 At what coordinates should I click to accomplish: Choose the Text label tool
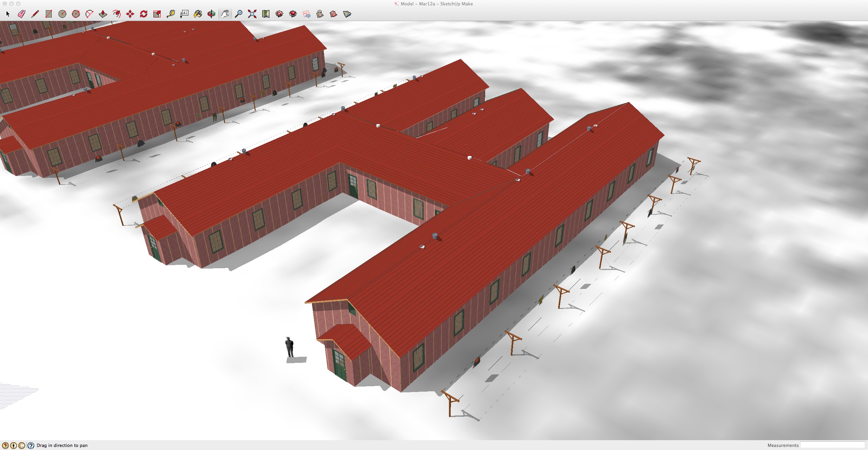pos(184,14)
